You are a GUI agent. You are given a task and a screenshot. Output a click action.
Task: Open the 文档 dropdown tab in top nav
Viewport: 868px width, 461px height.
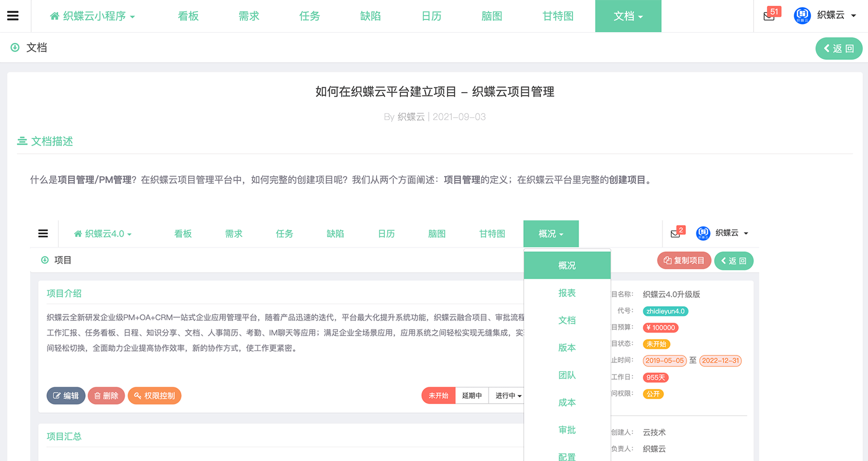coord(628,16)
